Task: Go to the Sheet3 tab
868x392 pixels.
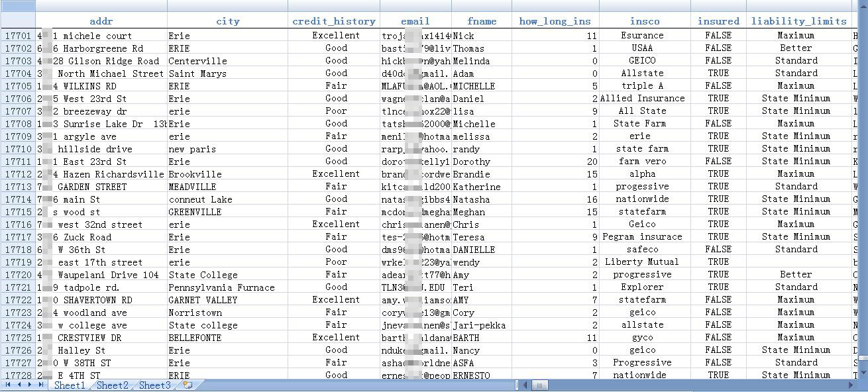Action: pyautogui.click(x=154, y=385)
